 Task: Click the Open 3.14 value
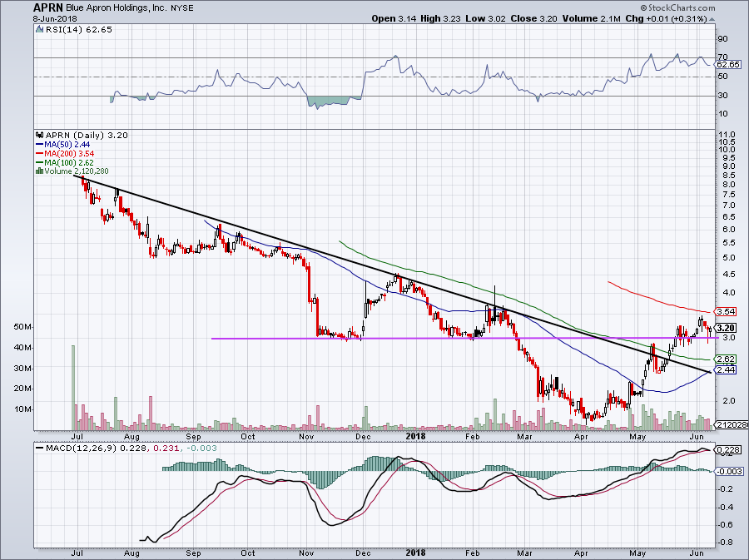tap(394, 18)
